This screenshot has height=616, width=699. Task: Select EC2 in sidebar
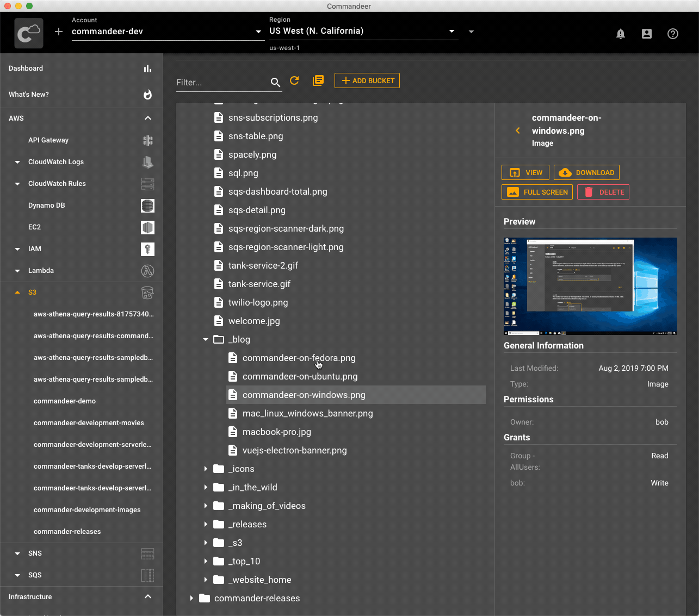click(82, 227)
